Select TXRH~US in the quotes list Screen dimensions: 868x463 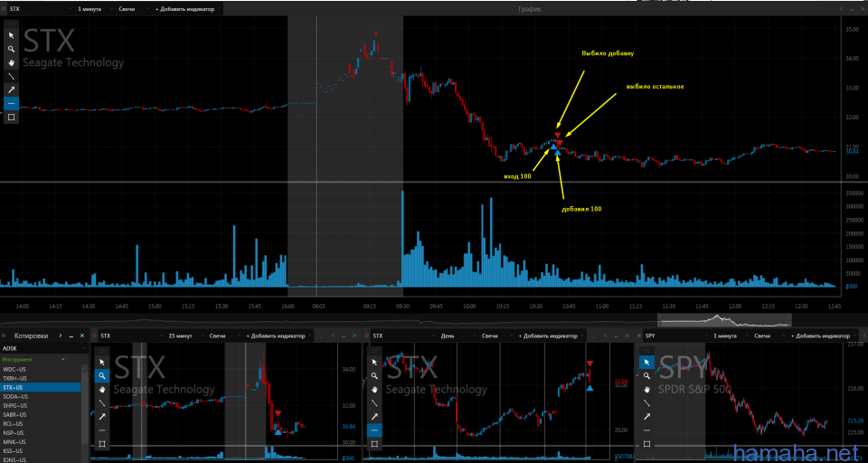pyautogui.click(x=41, y=378)
